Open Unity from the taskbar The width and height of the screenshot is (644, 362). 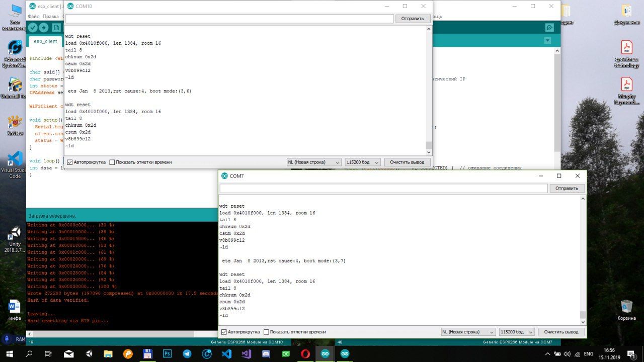point(89,354)
